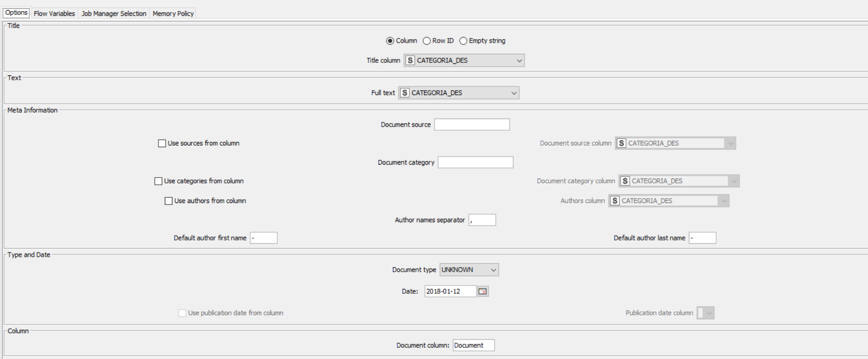Edit the Document column name field
868x359 pixels.
pyautogui.click(x=473, y=346)
